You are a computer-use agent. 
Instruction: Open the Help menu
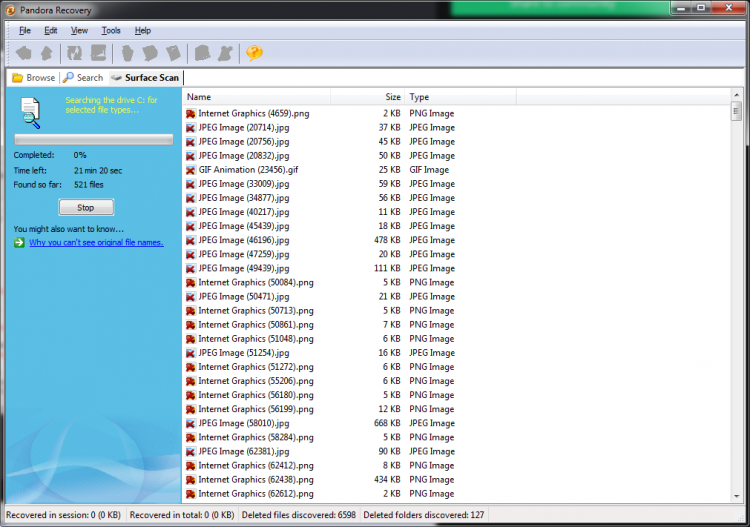[x=143, y=31]
